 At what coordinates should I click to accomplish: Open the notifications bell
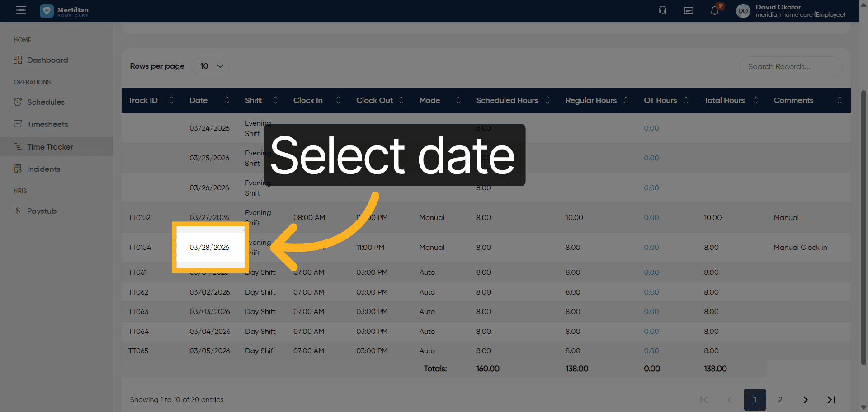click(x=714, y=10)
